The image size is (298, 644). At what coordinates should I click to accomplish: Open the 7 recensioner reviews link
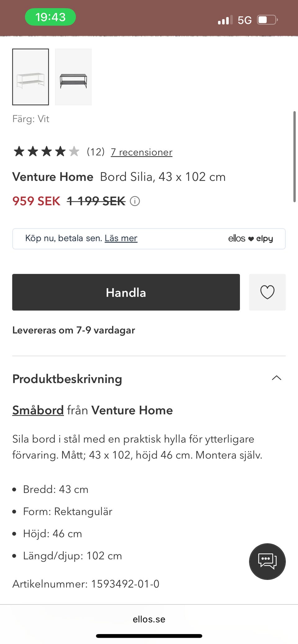click(x=142, y=152)
